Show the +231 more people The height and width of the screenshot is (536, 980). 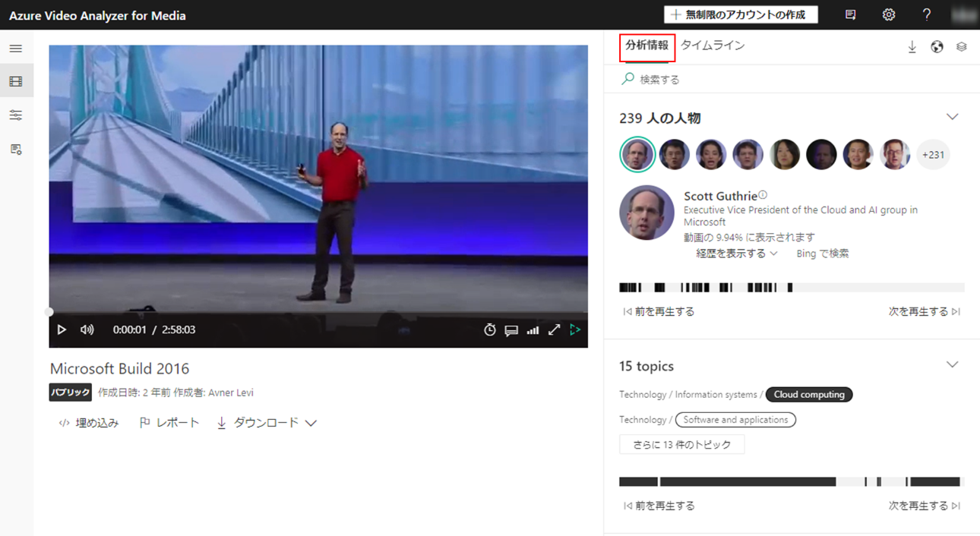[933, 155]
